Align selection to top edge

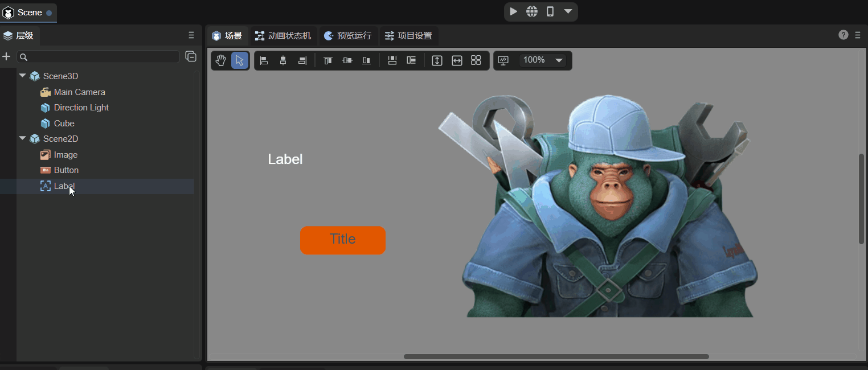click(x=328, y=60)
